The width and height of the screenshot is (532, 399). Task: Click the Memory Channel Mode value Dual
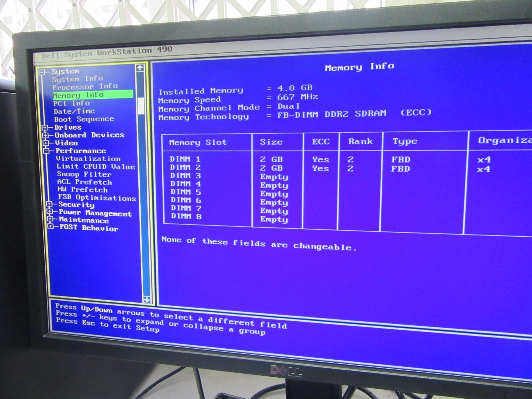coord(289,106)
